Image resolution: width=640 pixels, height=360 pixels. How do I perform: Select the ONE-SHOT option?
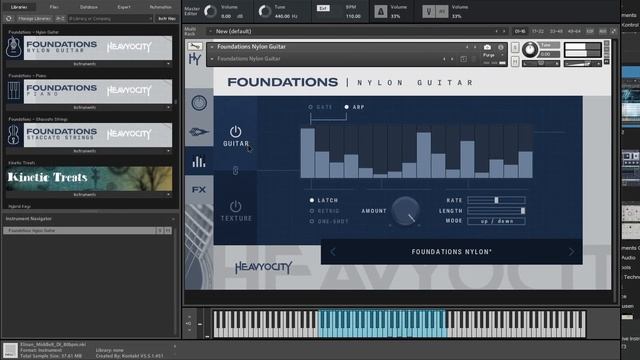[x=312, y=221]
